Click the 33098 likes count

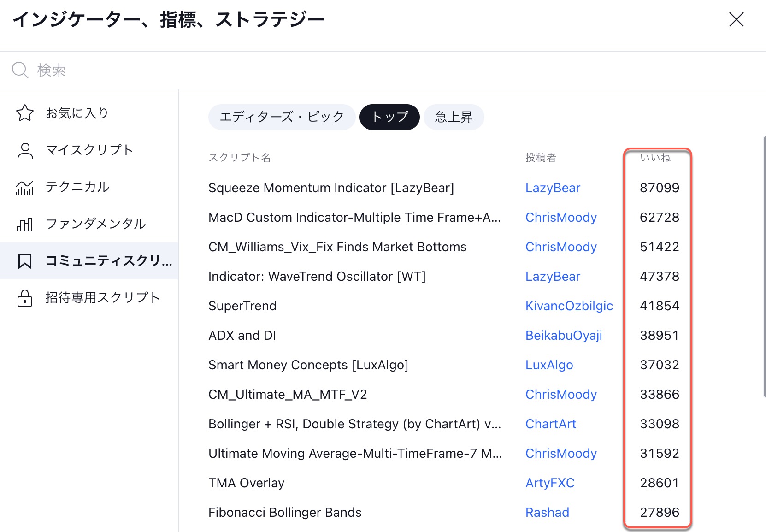(660, 424)
